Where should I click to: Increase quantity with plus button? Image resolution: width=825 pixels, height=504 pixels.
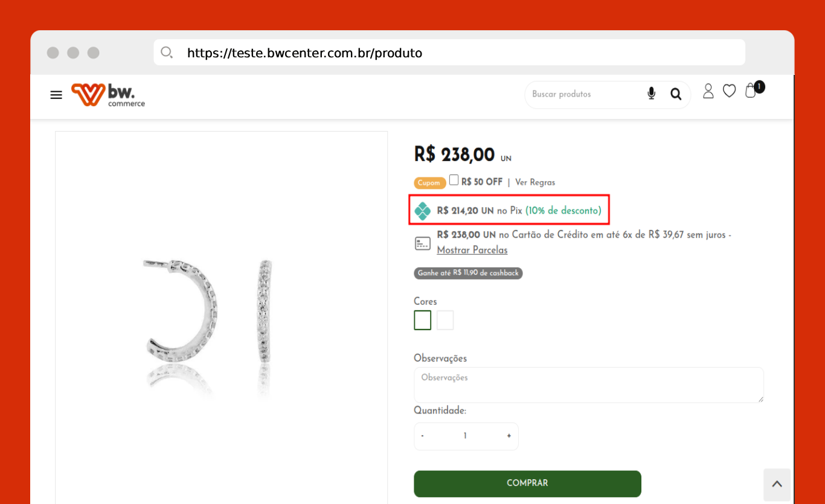(x=509, y=436)
